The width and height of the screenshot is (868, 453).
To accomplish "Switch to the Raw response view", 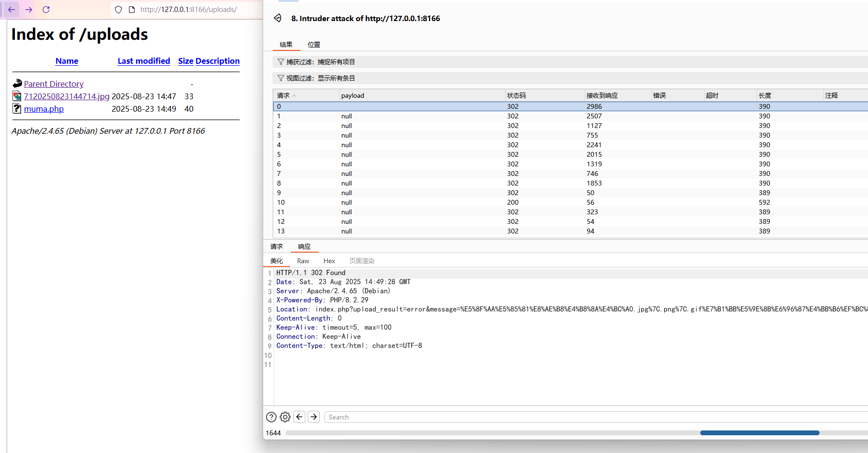I will click(x=303, y=261).
